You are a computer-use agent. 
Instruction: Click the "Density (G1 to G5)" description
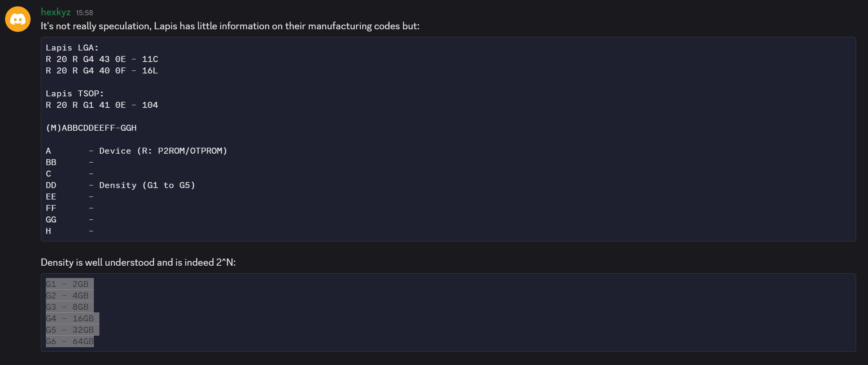(147, 185)
